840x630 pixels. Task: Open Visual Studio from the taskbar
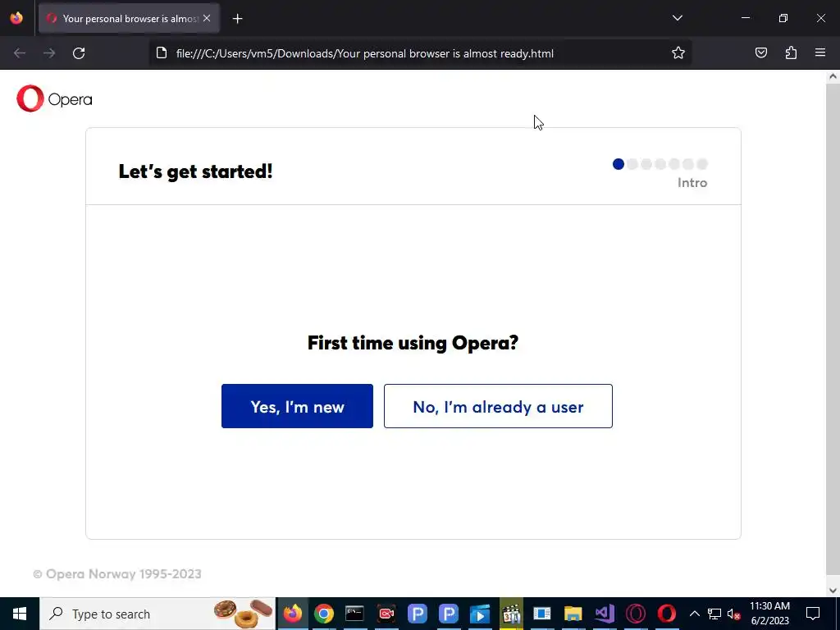pyautogui.click(x=605, y=614)
